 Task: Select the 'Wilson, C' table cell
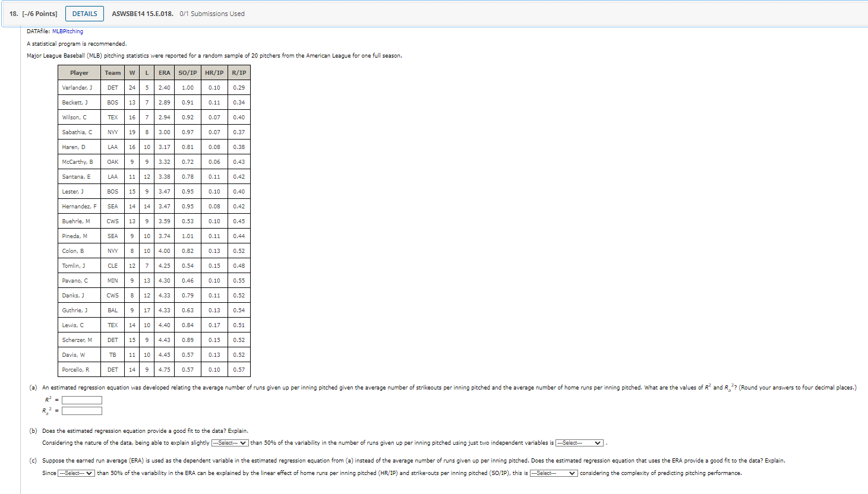pyautogui.click(x=79, y=117)
